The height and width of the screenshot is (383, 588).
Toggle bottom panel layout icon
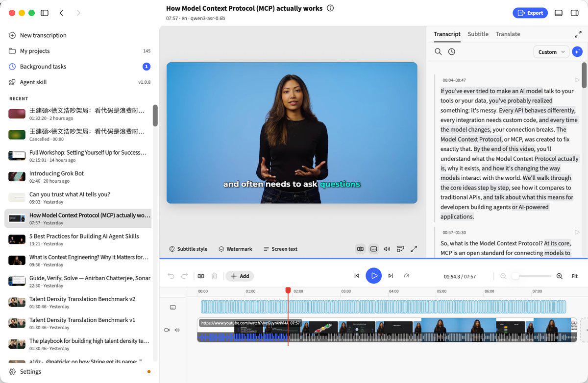pyautogui.click(x=558, y=13)
